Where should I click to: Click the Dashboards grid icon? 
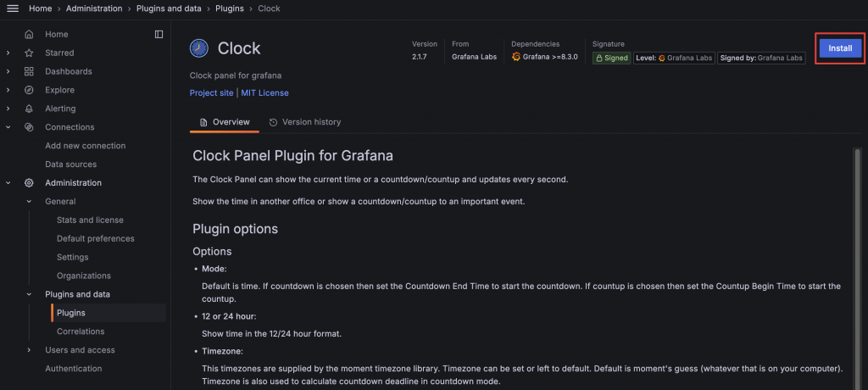[29, 71]
